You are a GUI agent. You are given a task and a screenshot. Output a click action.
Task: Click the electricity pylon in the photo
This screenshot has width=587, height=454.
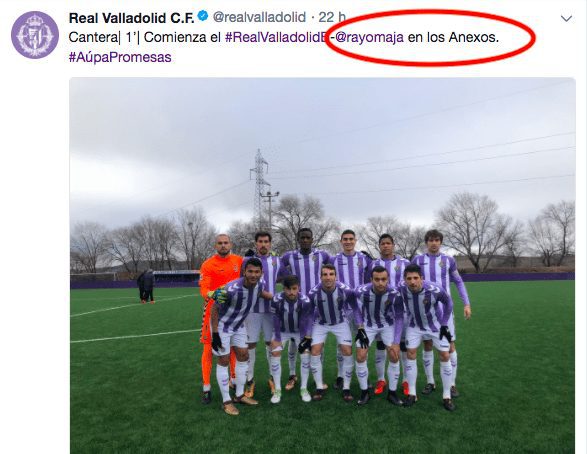(259, 190)
